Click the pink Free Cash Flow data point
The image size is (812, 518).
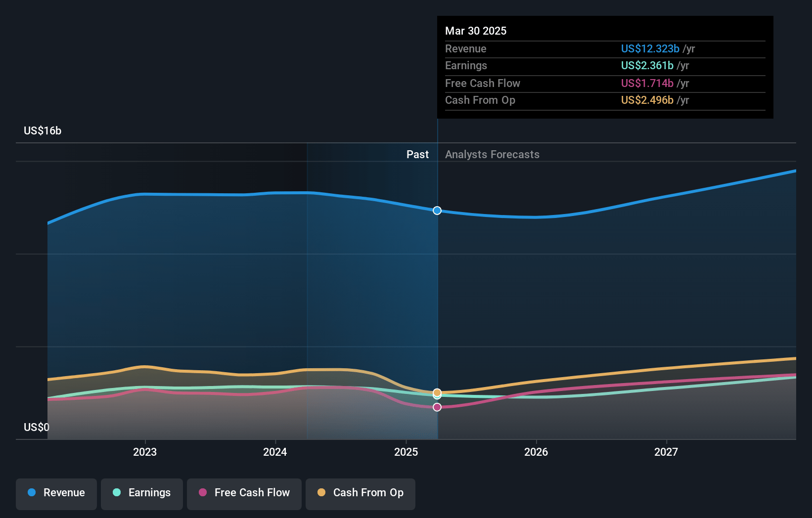click(437, 407)
